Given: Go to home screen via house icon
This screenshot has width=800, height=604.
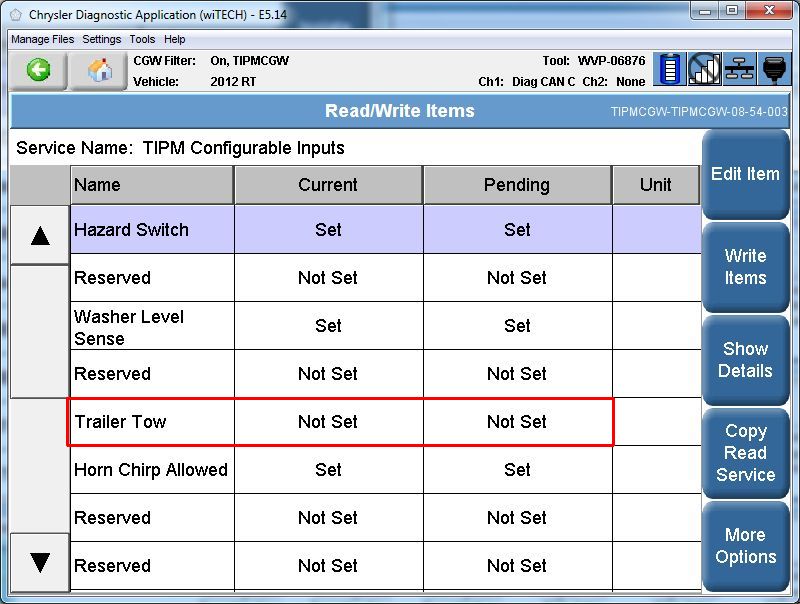Looking at the screenshot, I should (x=99, y=70).
